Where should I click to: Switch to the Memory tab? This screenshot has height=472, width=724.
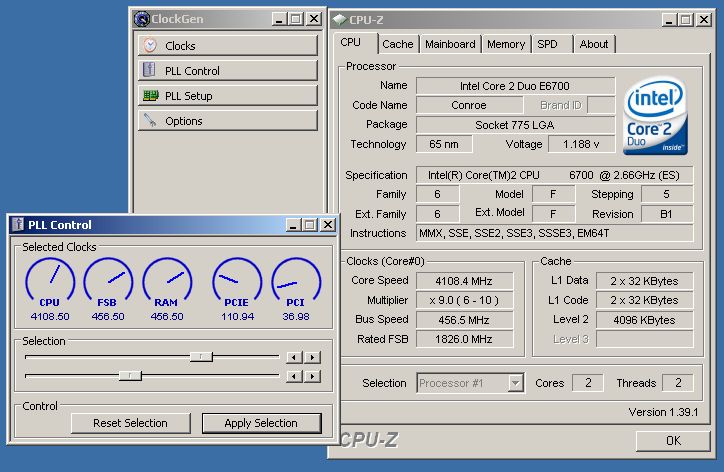tap(506, 44)
